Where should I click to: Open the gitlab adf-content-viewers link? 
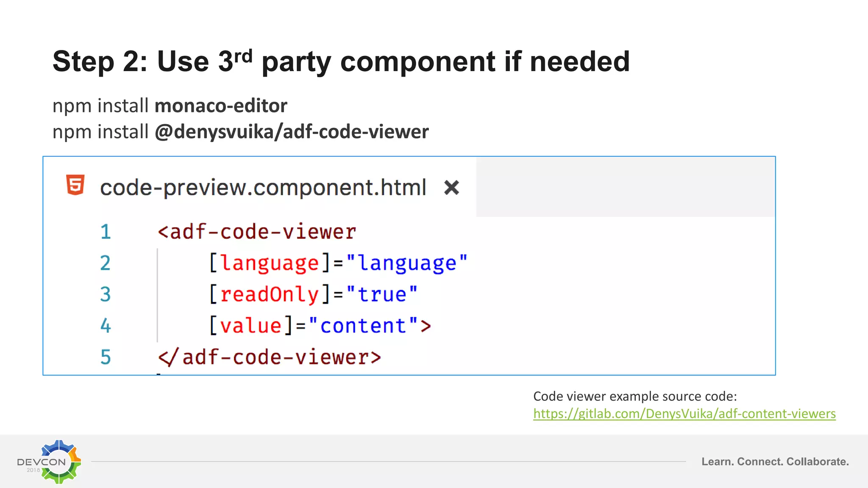click(x=684, y=413)
